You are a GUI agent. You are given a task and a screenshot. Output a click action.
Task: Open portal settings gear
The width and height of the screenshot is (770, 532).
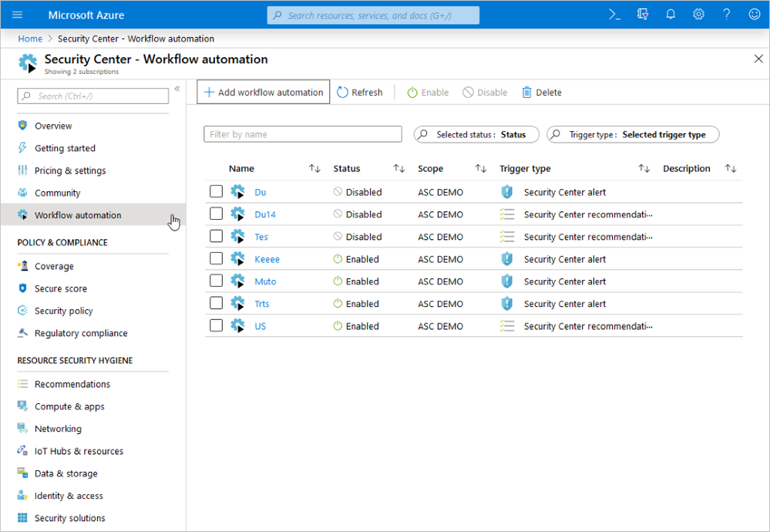click(x=698, y=15)
